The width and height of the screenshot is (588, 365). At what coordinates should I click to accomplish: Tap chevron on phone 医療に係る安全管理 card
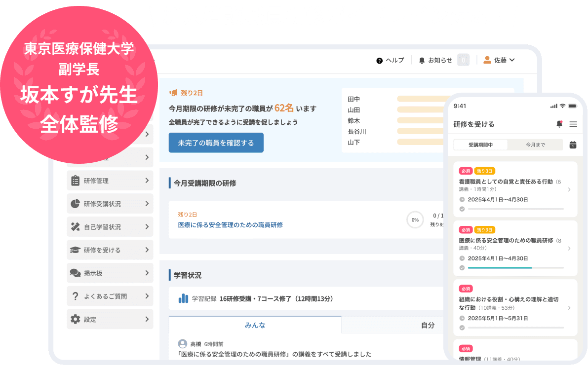pyautogui.click(x=569, y=249)
